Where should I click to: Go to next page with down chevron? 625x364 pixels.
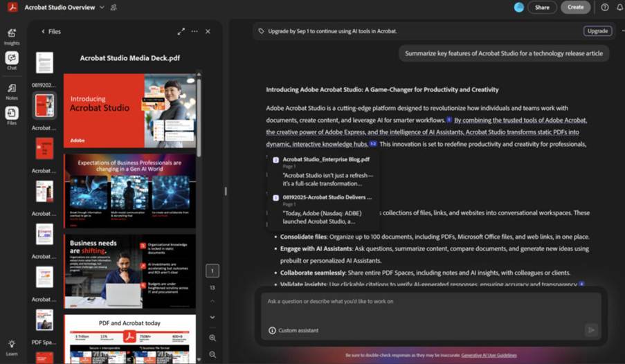tap(212, 318)
